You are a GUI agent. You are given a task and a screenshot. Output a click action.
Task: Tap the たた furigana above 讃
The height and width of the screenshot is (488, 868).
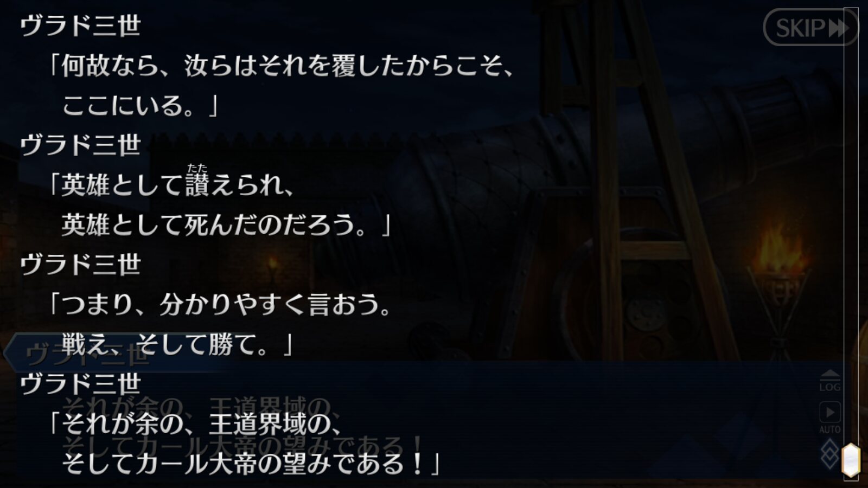(x=197, y=168)
